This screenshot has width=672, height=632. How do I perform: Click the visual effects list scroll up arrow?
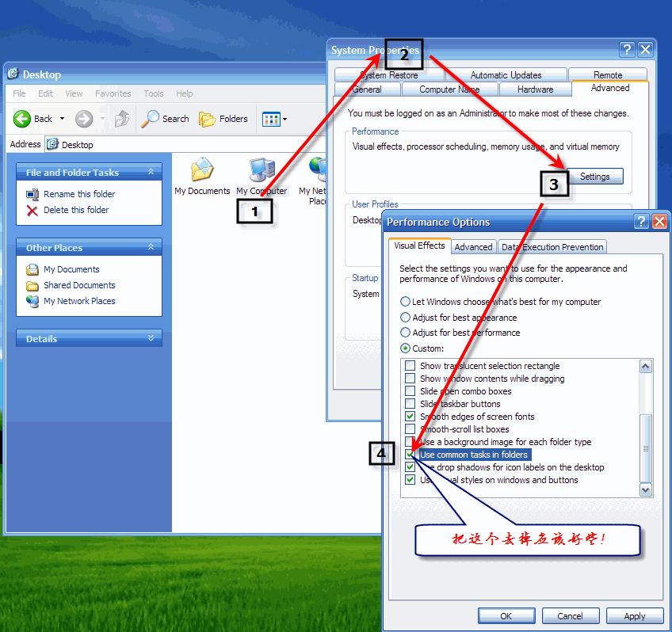pos(645,367)
